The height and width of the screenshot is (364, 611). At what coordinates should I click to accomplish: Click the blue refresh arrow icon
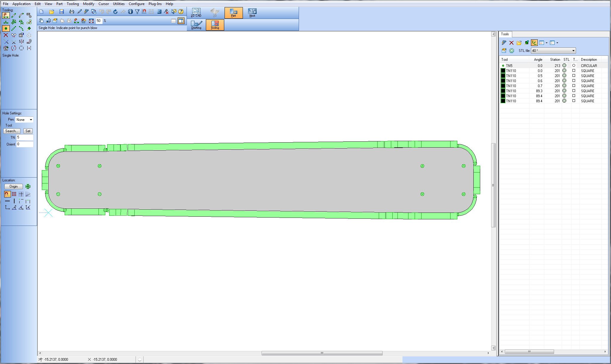point(115,12)
